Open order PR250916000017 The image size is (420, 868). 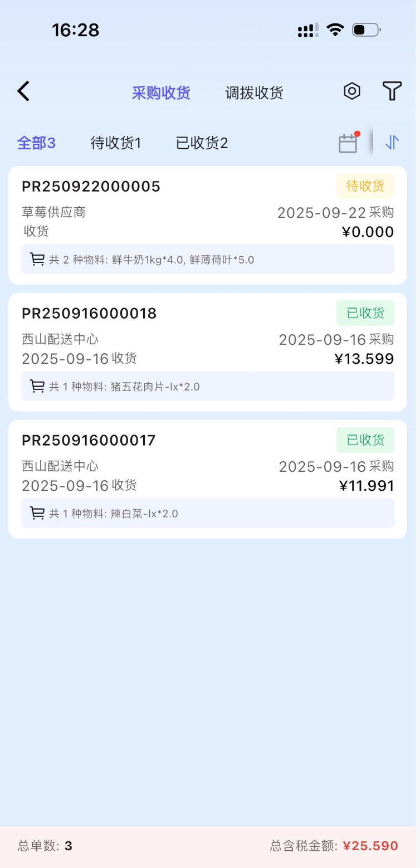(89, 441)
